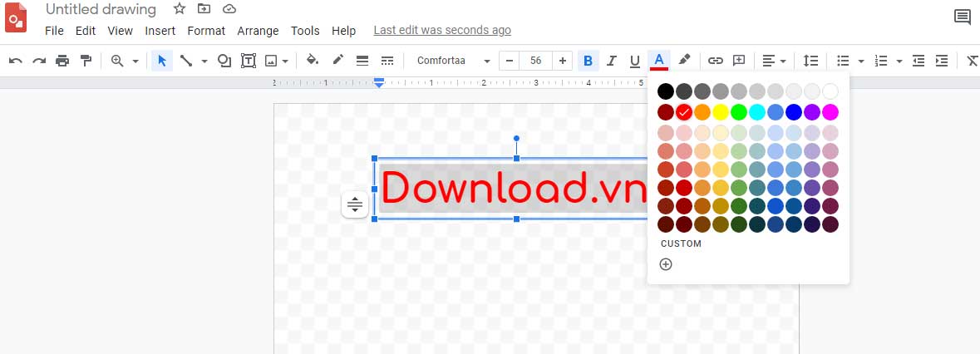This screenshot has height=354, width=980.
Task: Click the Insert image icon
Action: pos(271,61)
